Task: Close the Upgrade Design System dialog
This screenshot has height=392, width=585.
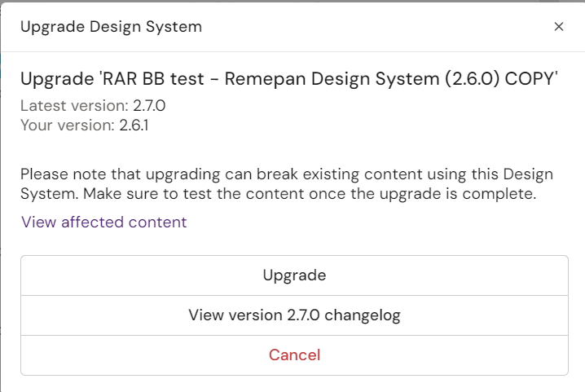Action: 559,27
